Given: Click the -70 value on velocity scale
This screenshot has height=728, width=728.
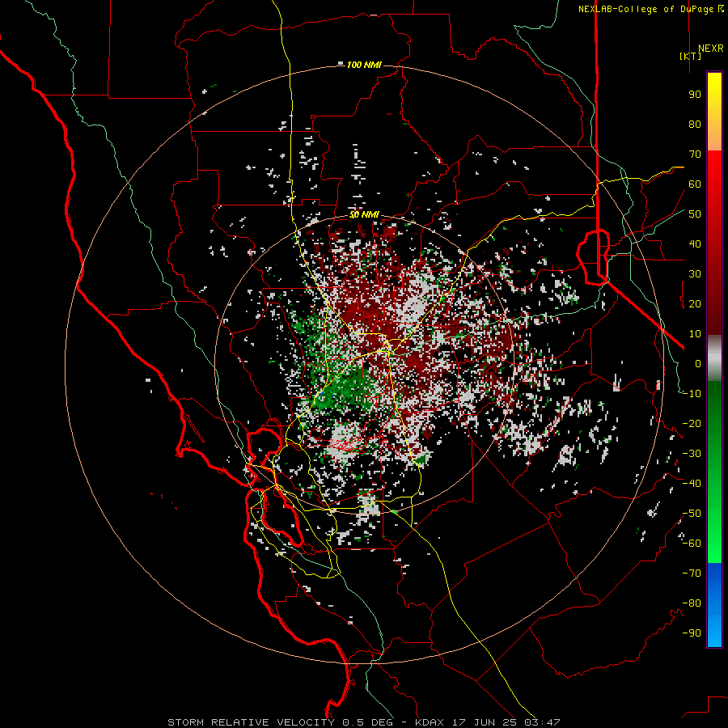Looking at the screenshot, I should pos(692,574).
